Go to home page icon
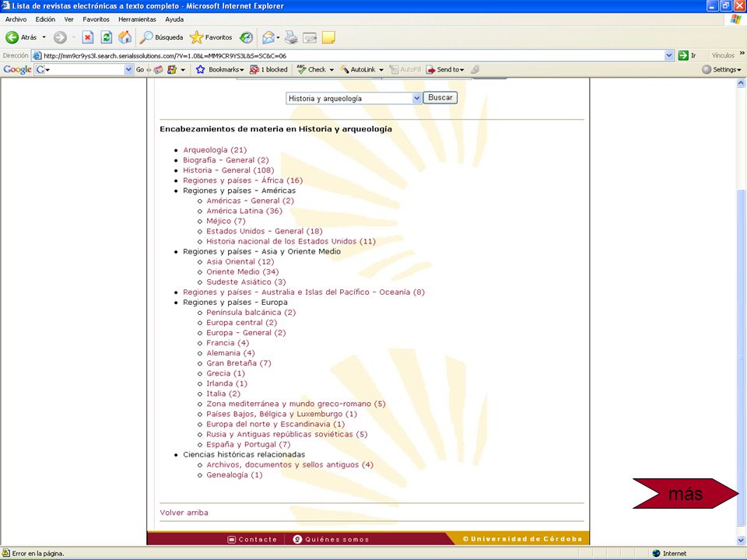The height and width of the screenshot is (560, 747). (124, 37)
